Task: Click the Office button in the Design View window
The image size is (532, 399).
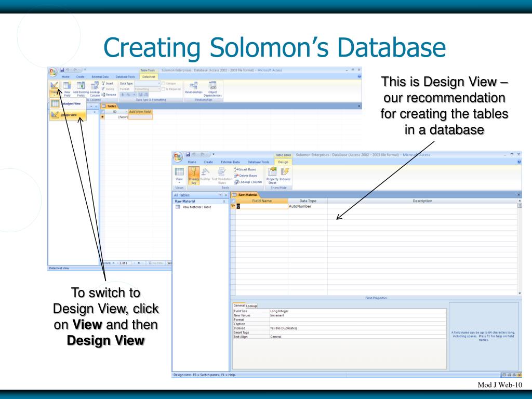Action: (x=178, y=157)
